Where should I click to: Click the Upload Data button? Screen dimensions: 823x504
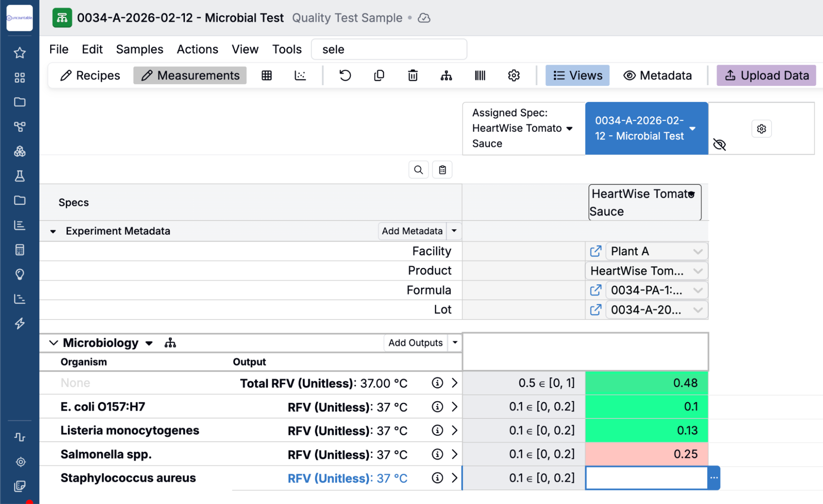(766, 75)
